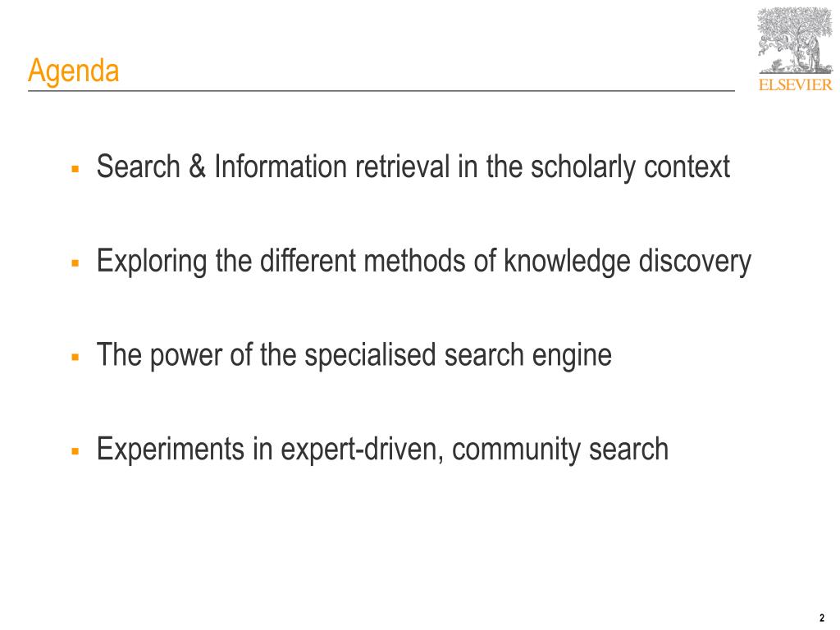Viewport: 840px width, 630px height.
Task: Click the word 'Search' in the first bullet
Action: (138, 167)
